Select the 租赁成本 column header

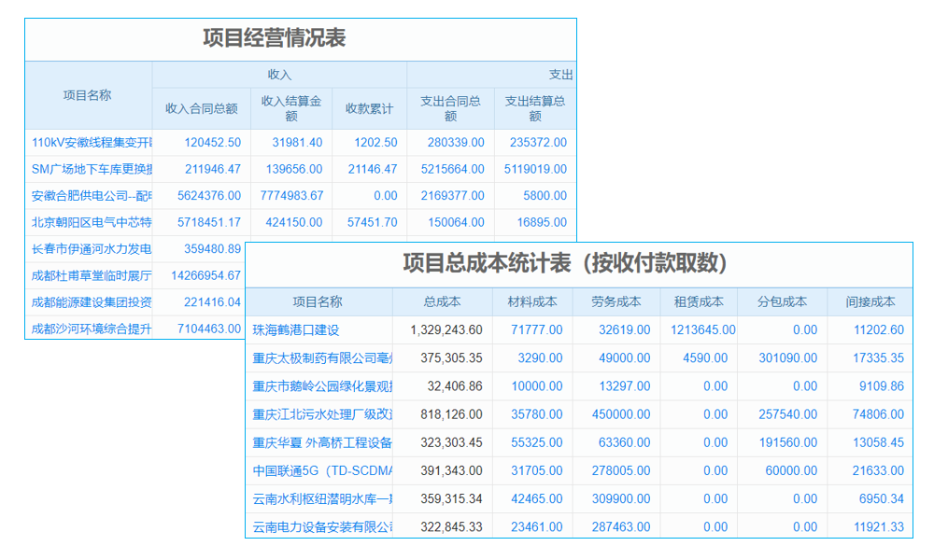699,301
